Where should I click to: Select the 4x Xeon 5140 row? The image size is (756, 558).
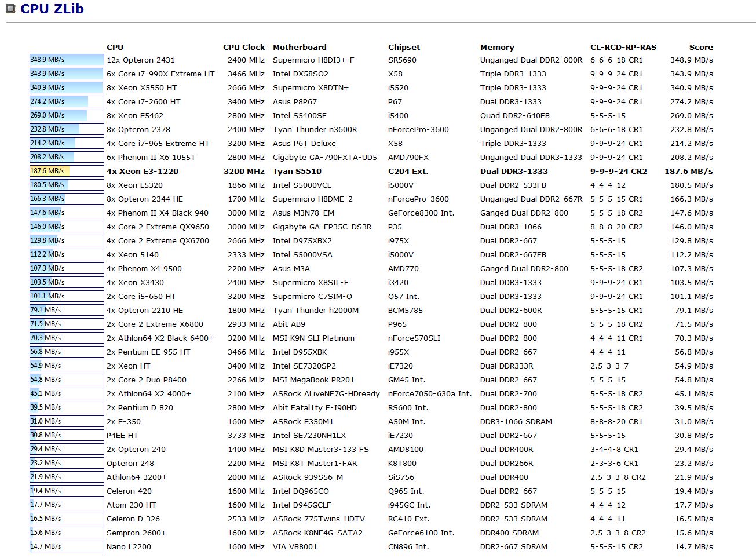pos(133,254)
